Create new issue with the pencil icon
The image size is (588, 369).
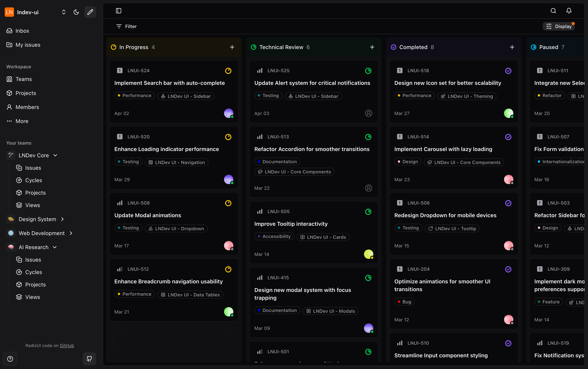[x=90, y=12]
